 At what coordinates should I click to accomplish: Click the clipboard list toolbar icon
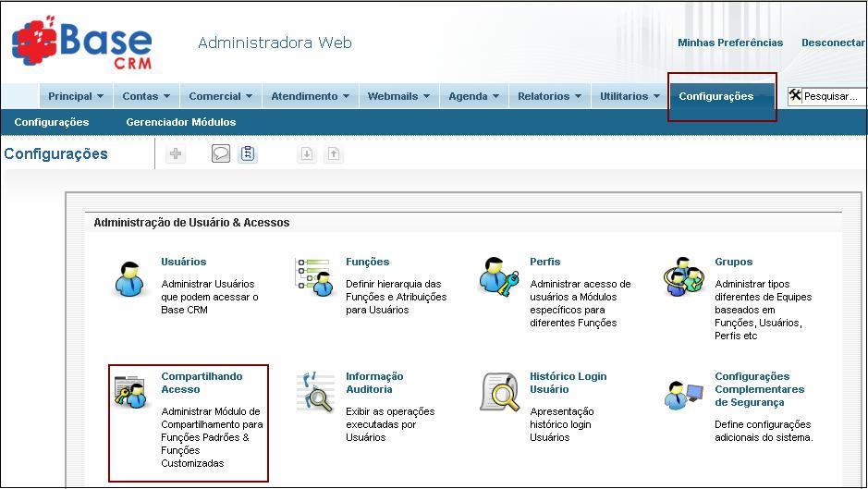(x=248, y=153)
